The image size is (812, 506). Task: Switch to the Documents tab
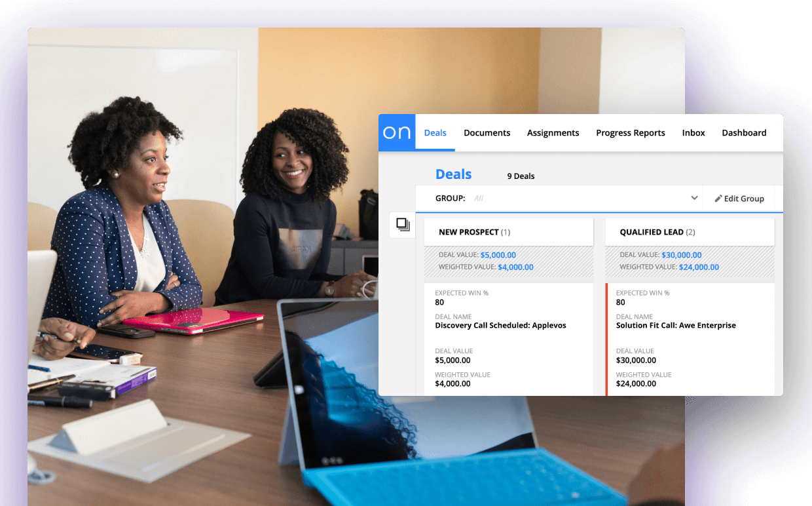(x=487, y=132)
